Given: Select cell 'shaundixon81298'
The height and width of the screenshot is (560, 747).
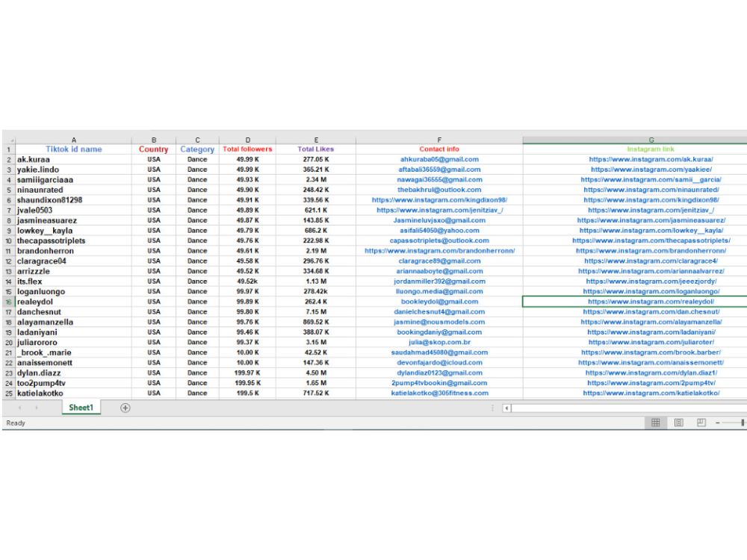Looking at the screenshot, I should point(73,200).
